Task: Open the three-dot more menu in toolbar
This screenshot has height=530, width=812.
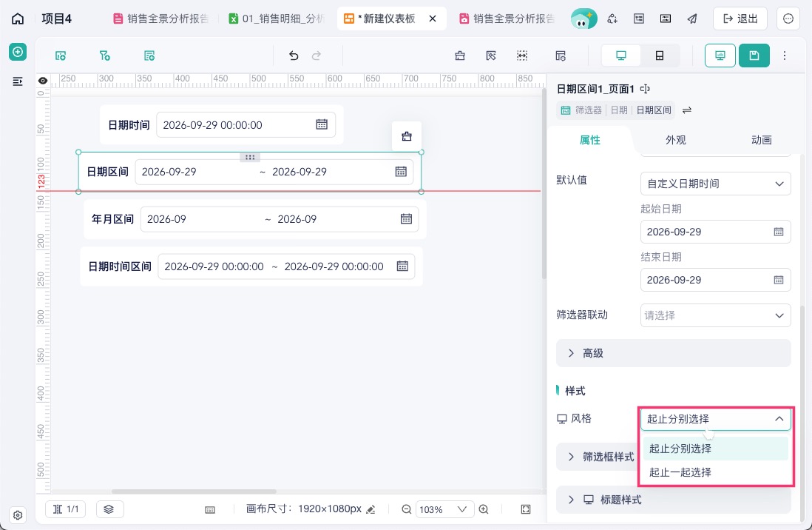Action: click(x=785, y=56)
